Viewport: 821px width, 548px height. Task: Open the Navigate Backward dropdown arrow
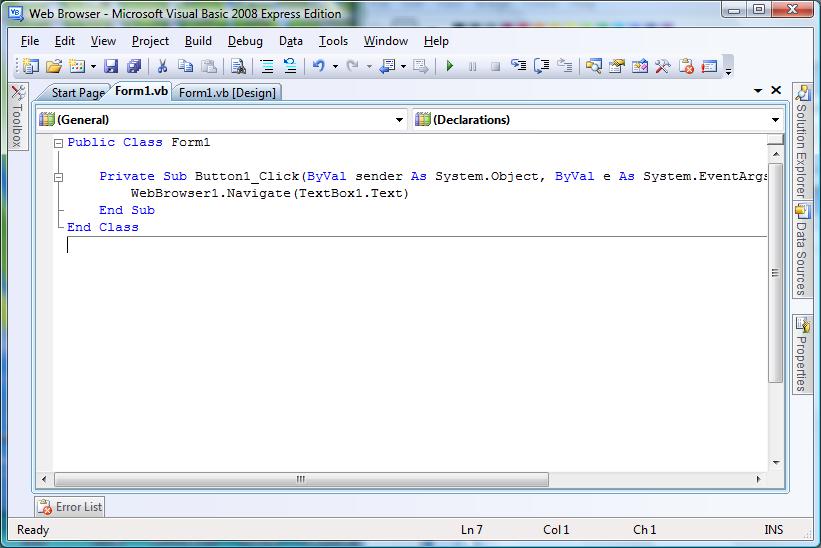coord(403,66)
